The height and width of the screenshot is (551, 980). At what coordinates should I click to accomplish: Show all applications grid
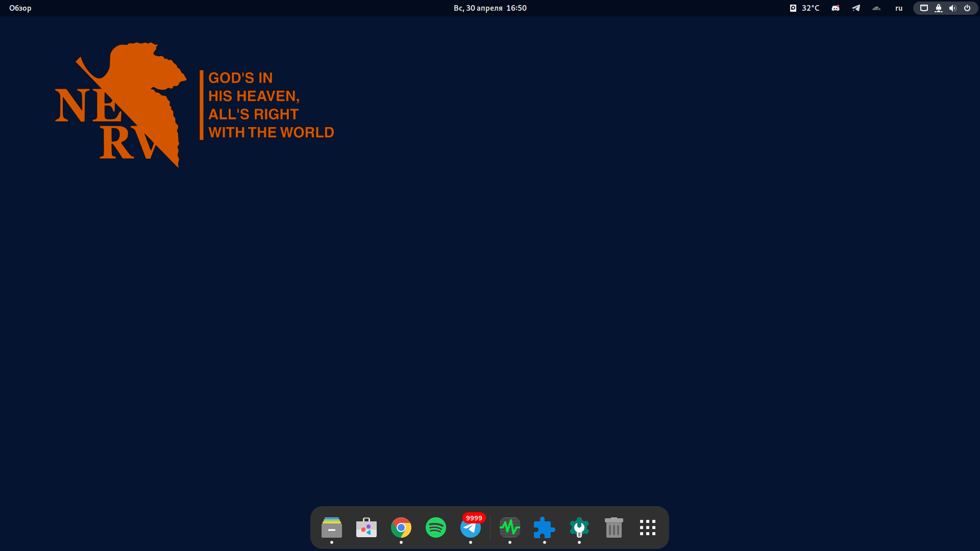(x=648, y=528)
